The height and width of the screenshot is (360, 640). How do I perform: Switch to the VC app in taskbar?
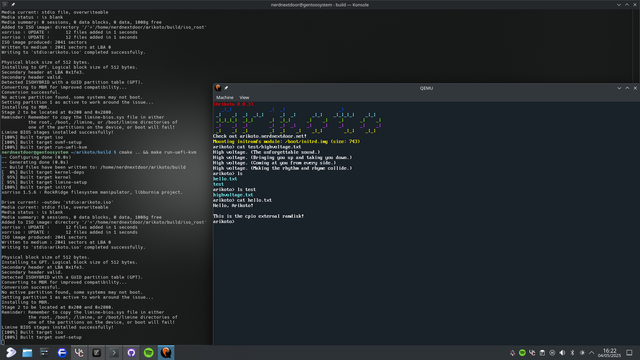(x=79, y=353)
